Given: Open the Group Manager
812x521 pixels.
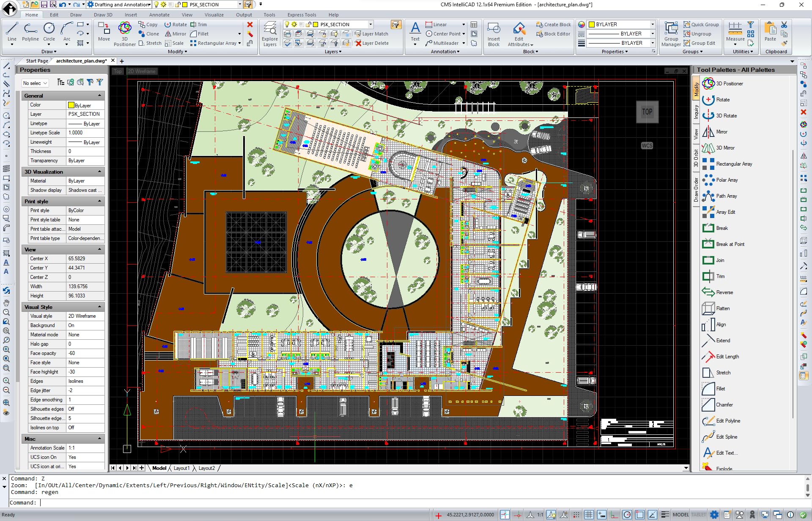Looking at the screenshot, I should [671, 34].
